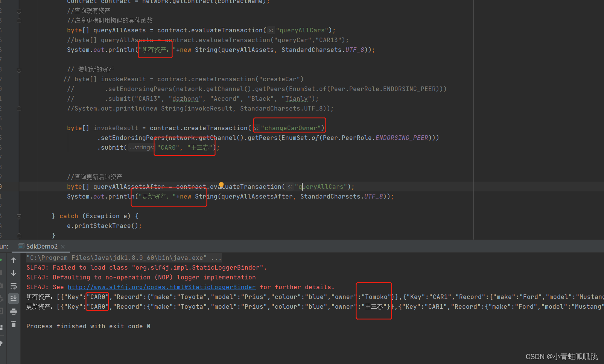Toggle the breakpoint-like yellow dot near evaluateTransaction
The height and width of the screenshot is (364, 604).
click(x=221, y=184)
